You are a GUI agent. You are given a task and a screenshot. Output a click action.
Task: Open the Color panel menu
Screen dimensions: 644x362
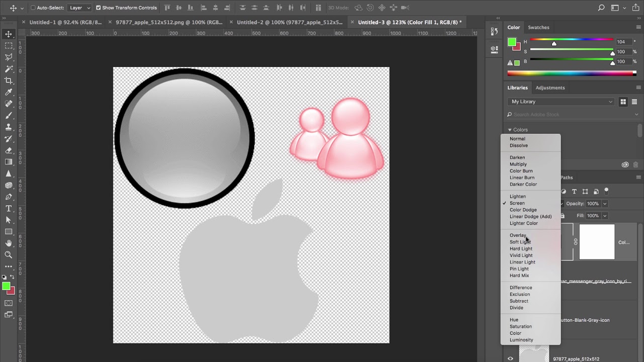click(638, 27)
